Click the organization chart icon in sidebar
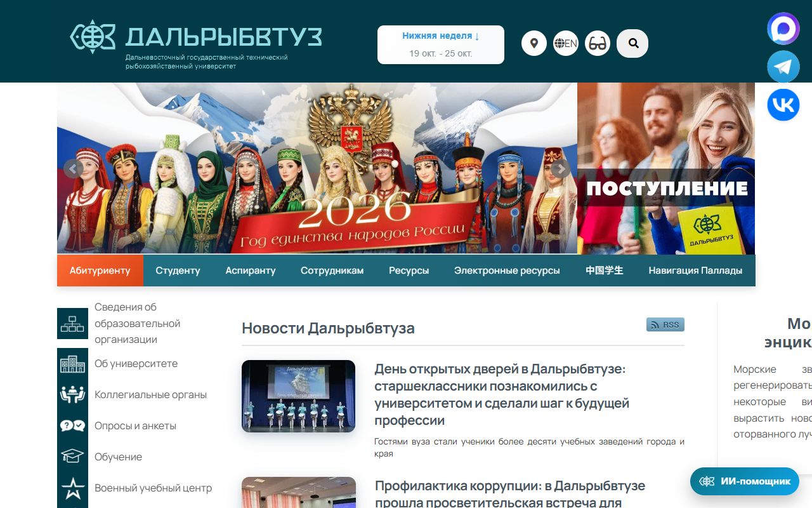 click(x=72, y=324)
